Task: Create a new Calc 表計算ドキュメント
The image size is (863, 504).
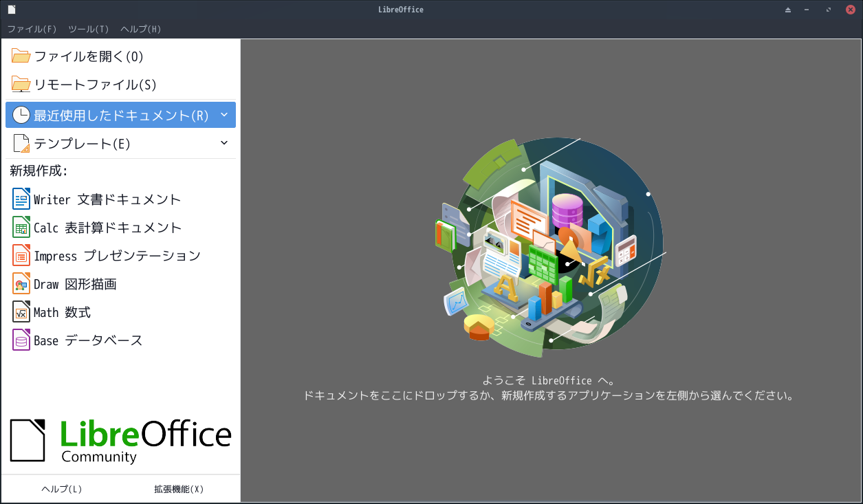Action: tap(120, 228)
